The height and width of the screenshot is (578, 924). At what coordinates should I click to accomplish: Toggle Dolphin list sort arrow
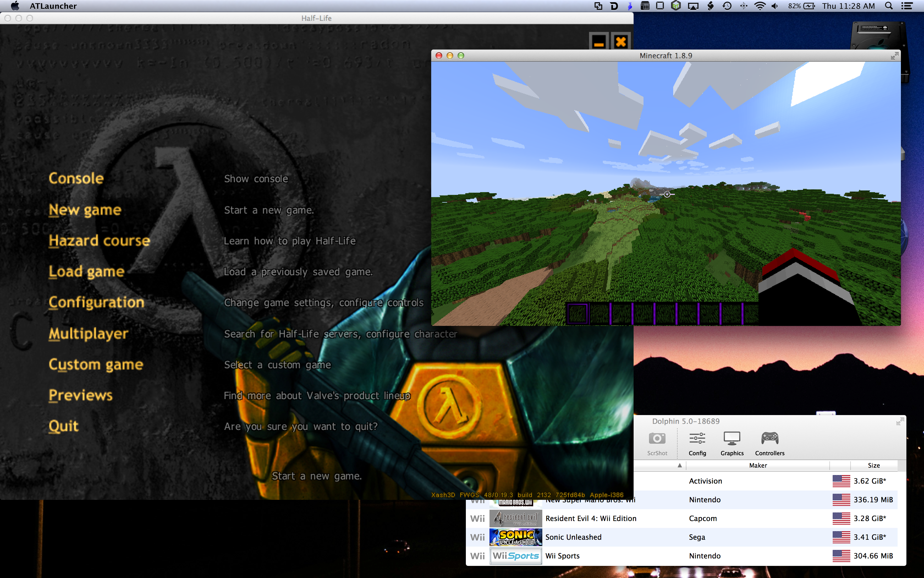click(680, 465)
